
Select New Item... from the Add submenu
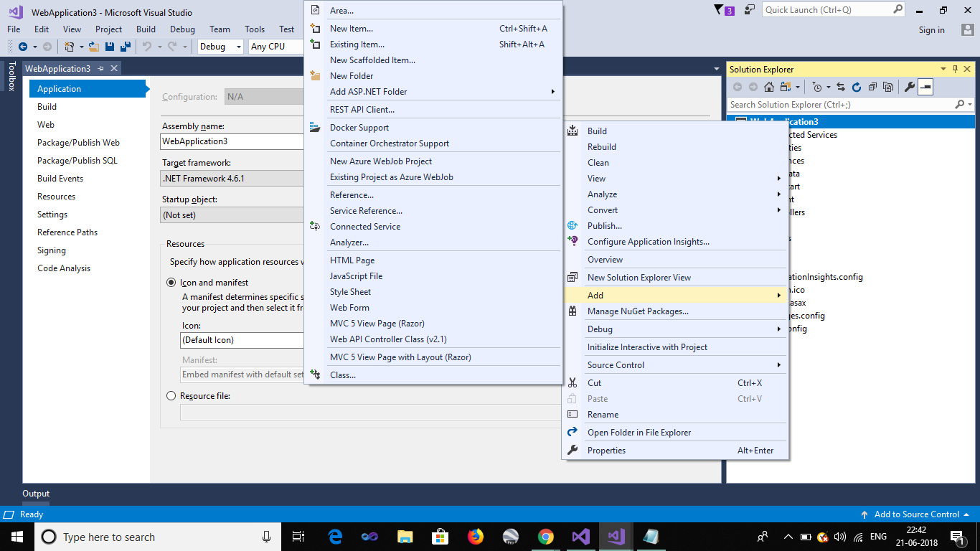(x=433, y=29)
